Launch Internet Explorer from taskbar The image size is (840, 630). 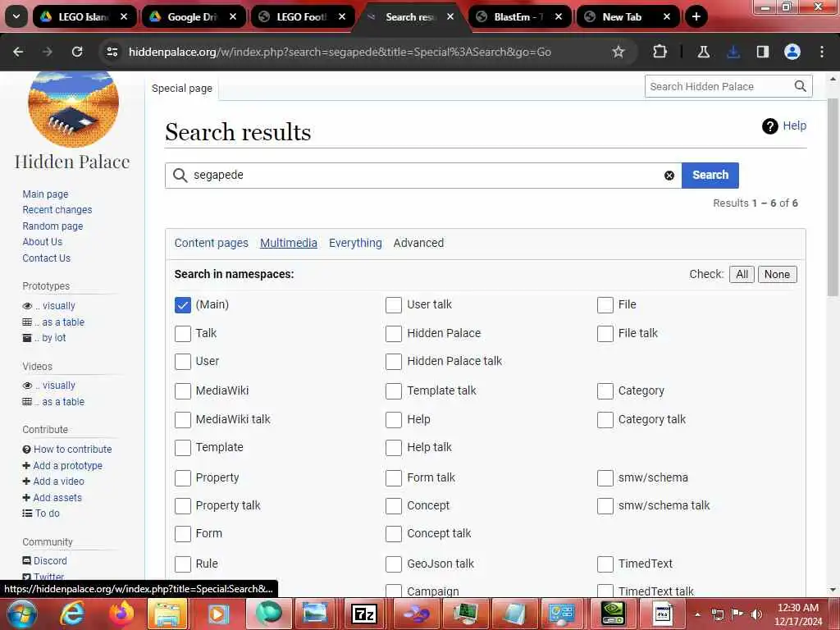tap(72, 614)
